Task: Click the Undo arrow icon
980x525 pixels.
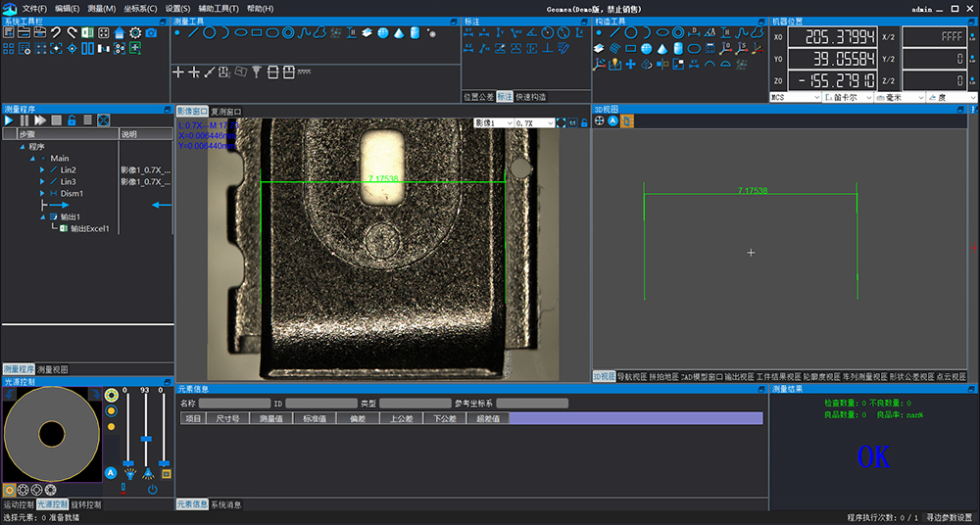Action: pos(56,32)
